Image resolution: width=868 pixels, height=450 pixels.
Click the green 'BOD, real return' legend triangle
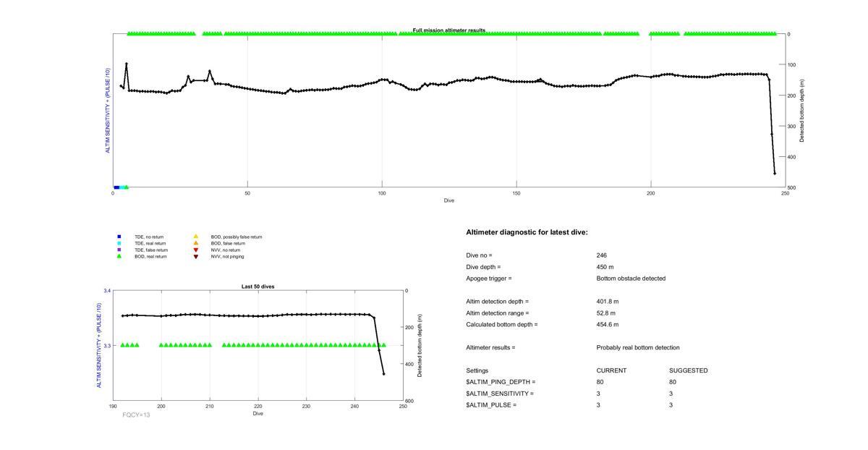coord(119,256)
